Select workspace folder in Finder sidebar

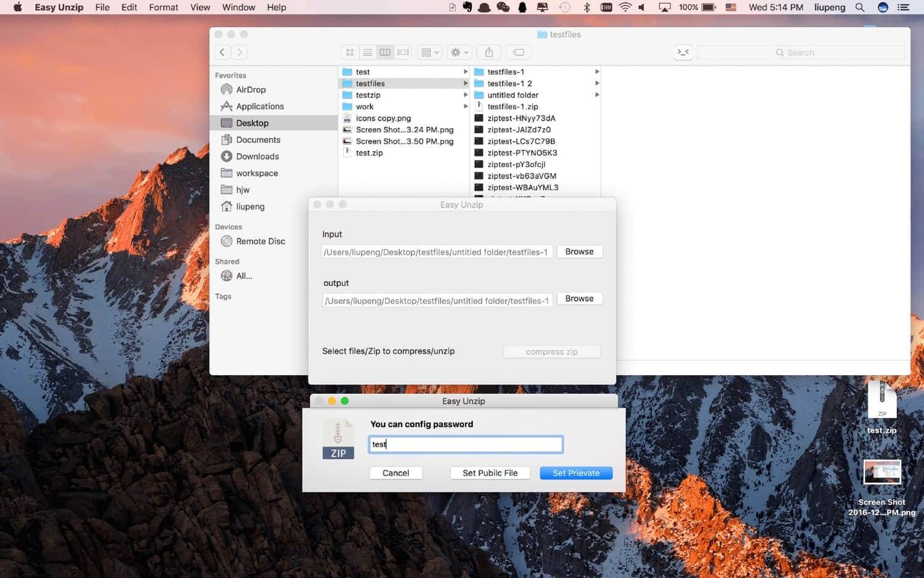tap(257, 173)
